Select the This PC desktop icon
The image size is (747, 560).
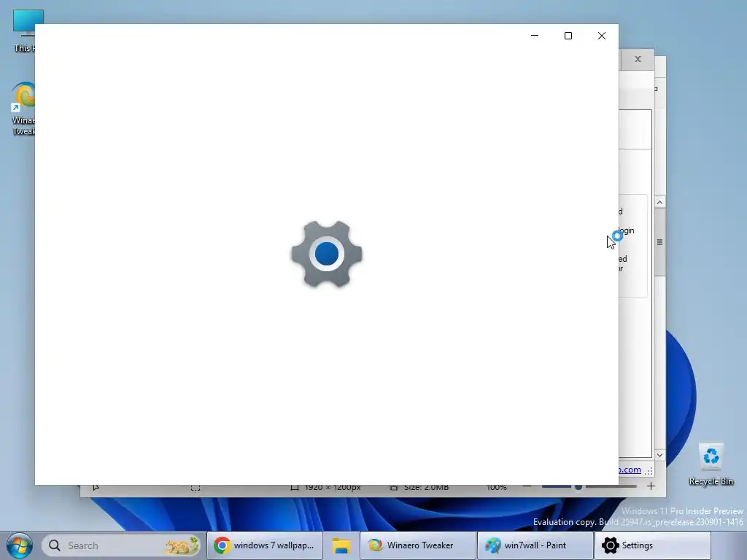(x=23, y=31)
